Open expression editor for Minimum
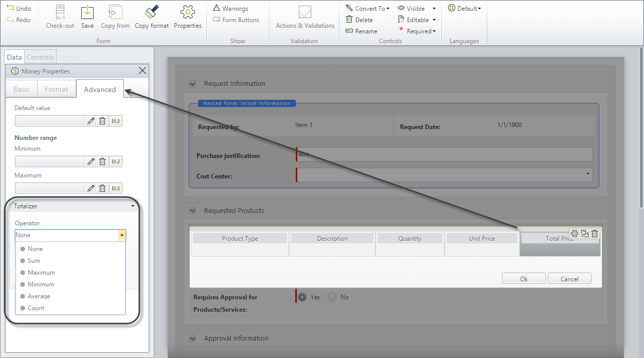644x358 pixels. 116,162
